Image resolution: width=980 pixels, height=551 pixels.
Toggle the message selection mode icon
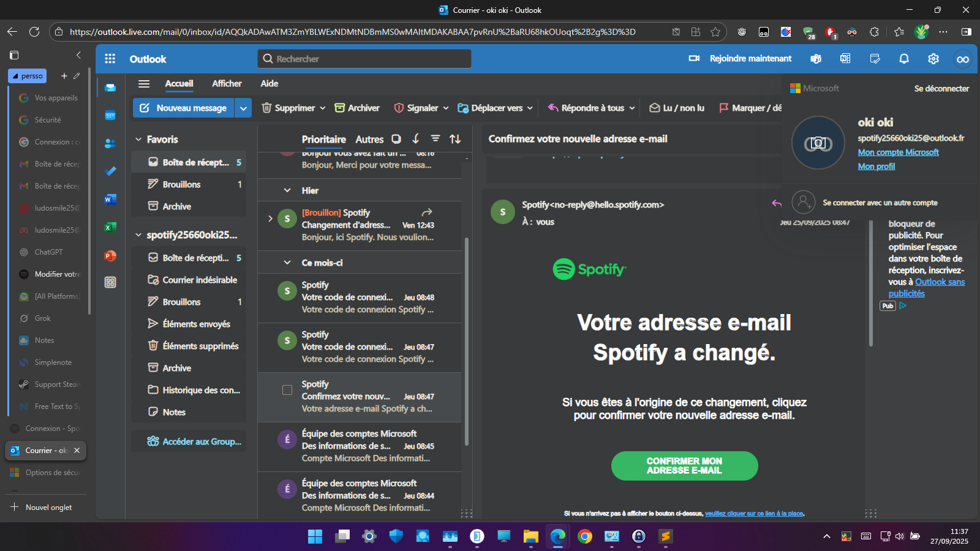pyautogui.click(x=396, y=139)
